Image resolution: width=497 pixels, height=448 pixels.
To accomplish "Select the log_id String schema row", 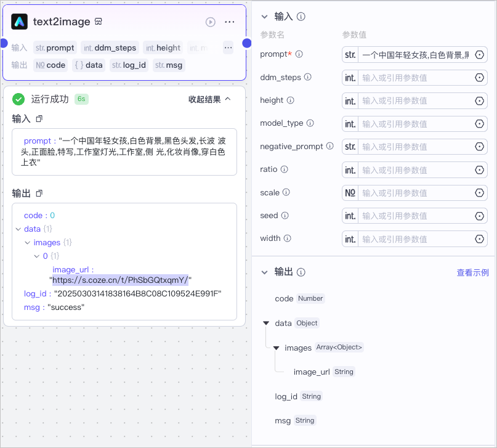I will click(x=298, y=396).
